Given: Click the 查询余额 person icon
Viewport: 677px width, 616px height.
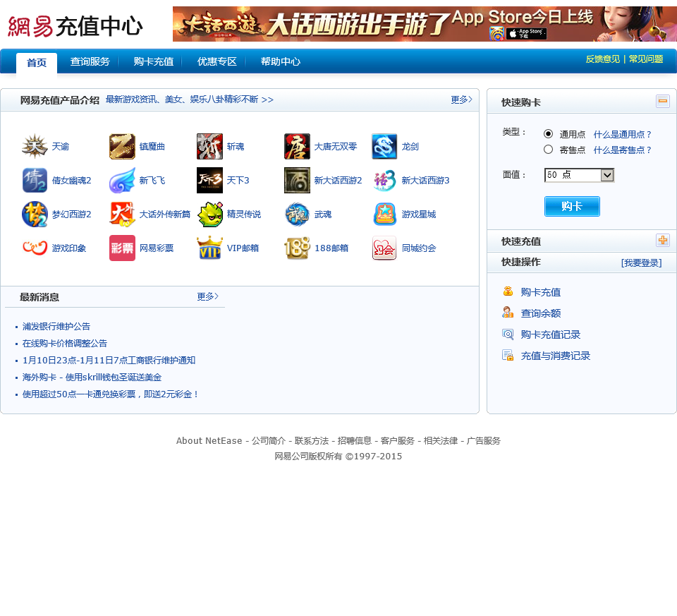Looking at the screenshot, I should [508, 313].
